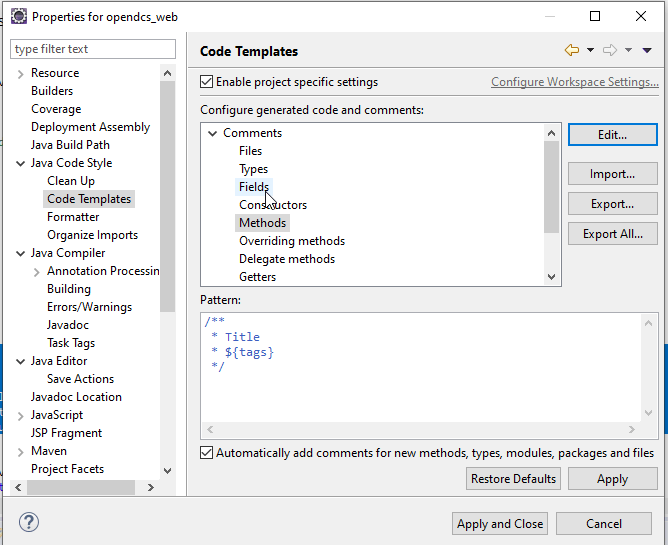This screenshot has height=545, width=668.
Task: Click Apply and Close button
Action: point(500,523)
